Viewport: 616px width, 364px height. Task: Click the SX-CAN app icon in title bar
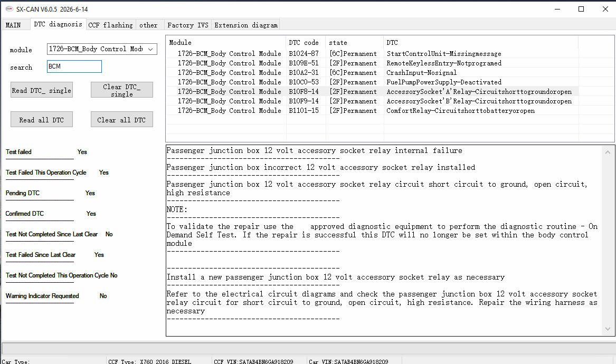[x=9, y=8]
